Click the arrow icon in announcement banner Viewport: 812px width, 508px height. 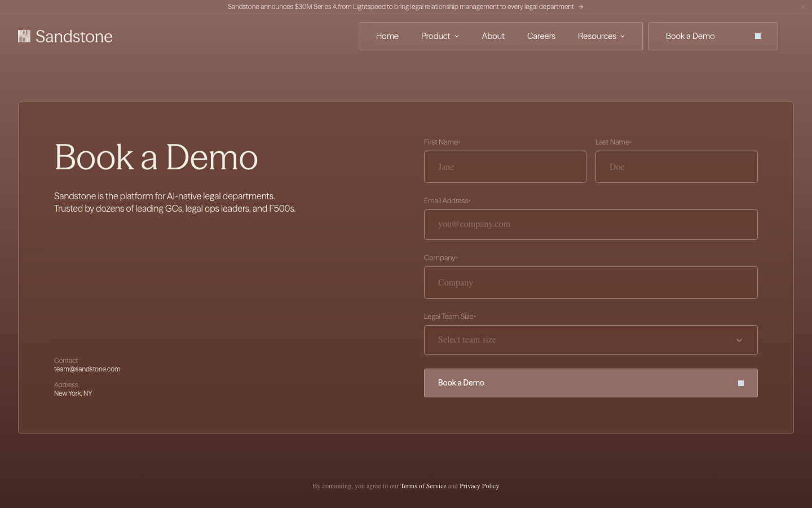pyautogui.click(x=581, y=7)
